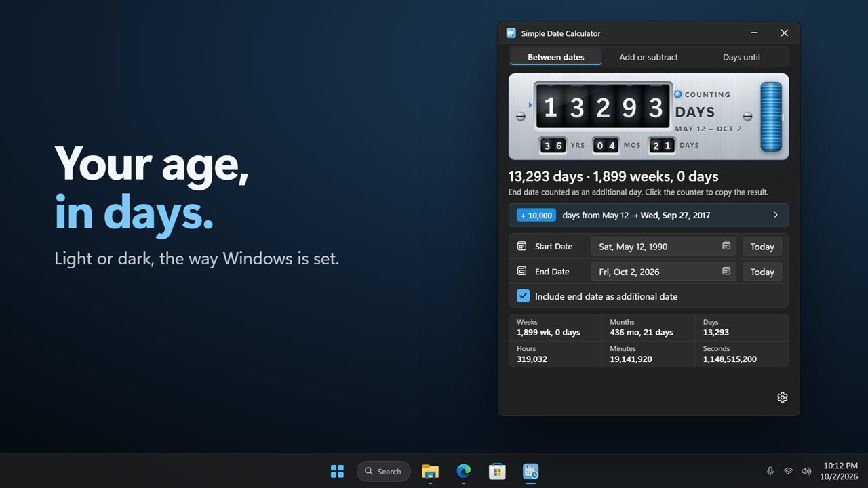Click the Hours value 319,032

pos(532,359)
